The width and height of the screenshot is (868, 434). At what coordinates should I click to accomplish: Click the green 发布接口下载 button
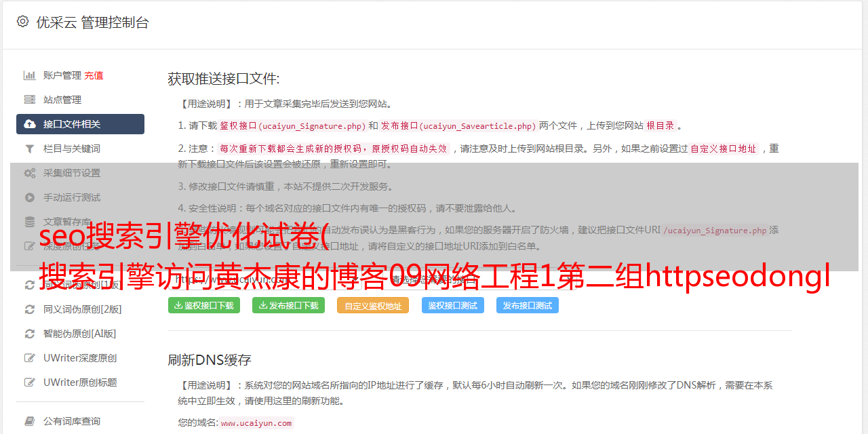point(288,305)
